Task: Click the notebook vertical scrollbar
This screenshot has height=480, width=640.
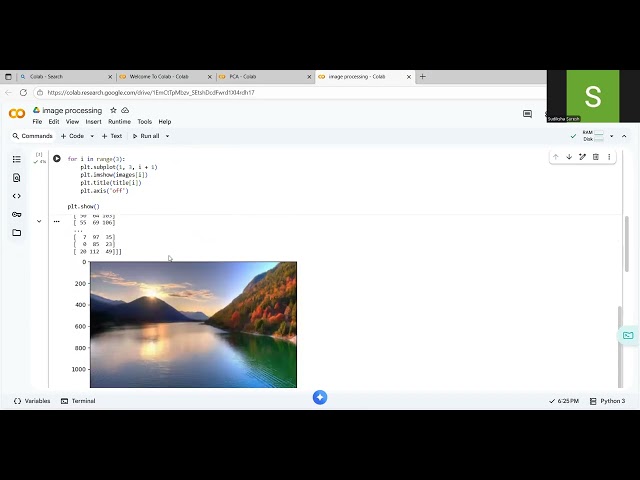Action: click(x=627, y=244)
